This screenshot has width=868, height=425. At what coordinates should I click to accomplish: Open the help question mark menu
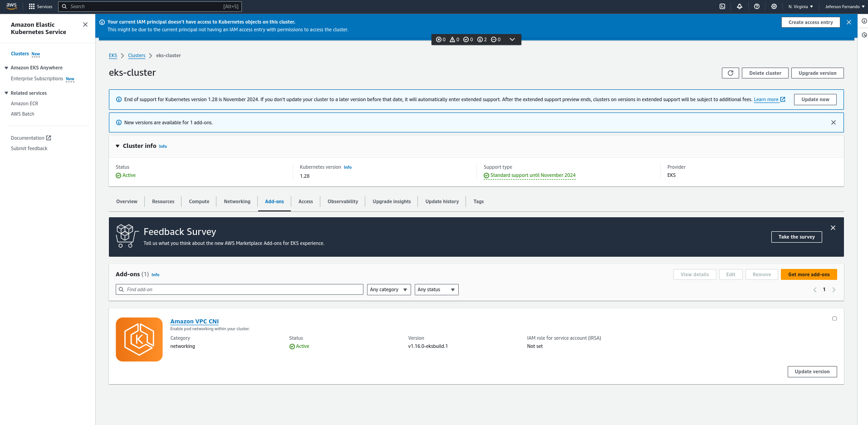(x=757, y=6)
